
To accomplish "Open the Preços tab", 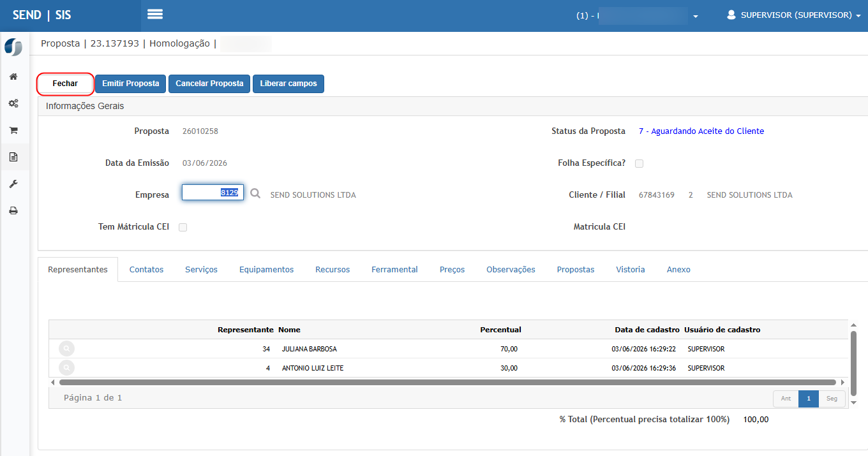I will [452, 270].
